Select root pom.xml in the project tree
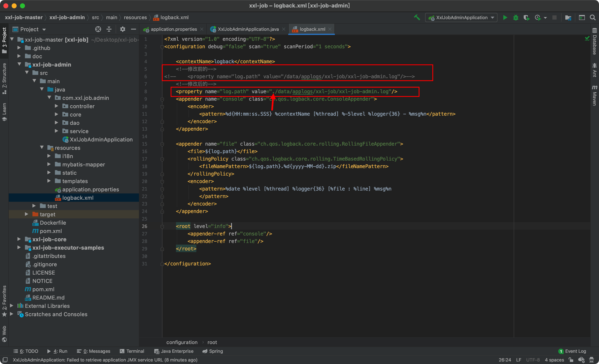 tap(43, 289)
